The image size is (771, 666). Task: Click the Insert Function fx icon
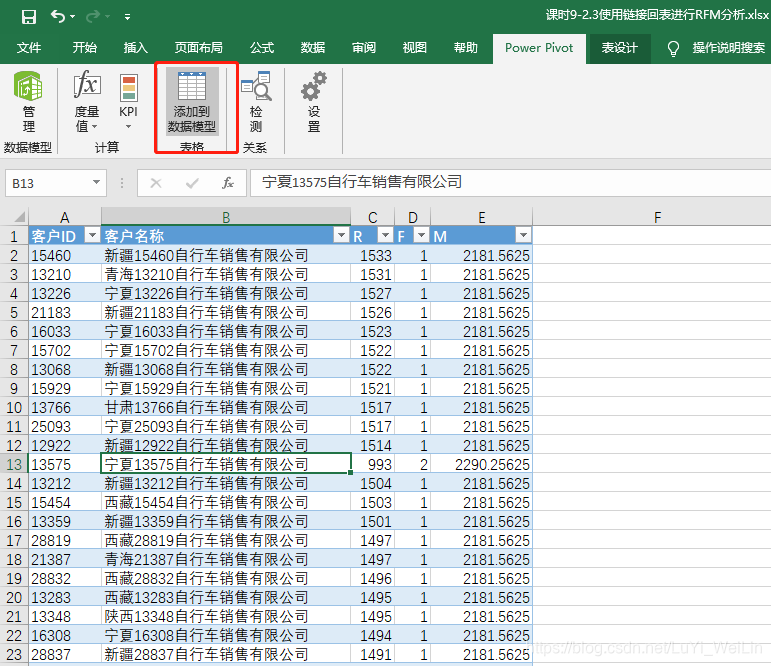click(x=227, y=183)
